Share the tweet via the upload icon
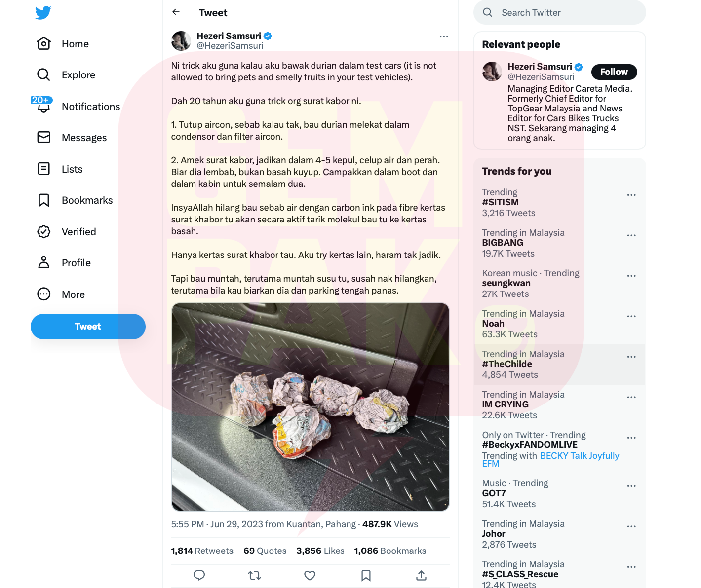Screen dimensions: 701x588 point(421,575)
